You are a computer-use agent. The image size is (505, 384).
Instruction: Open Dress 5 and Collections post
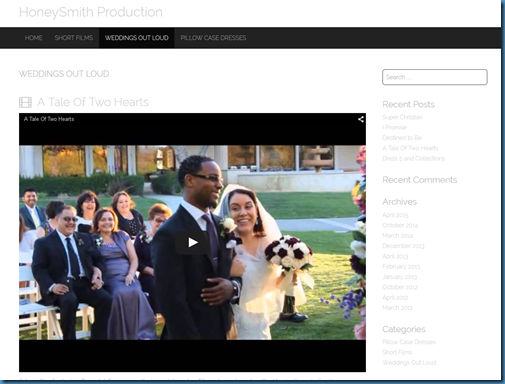point(413,158)
